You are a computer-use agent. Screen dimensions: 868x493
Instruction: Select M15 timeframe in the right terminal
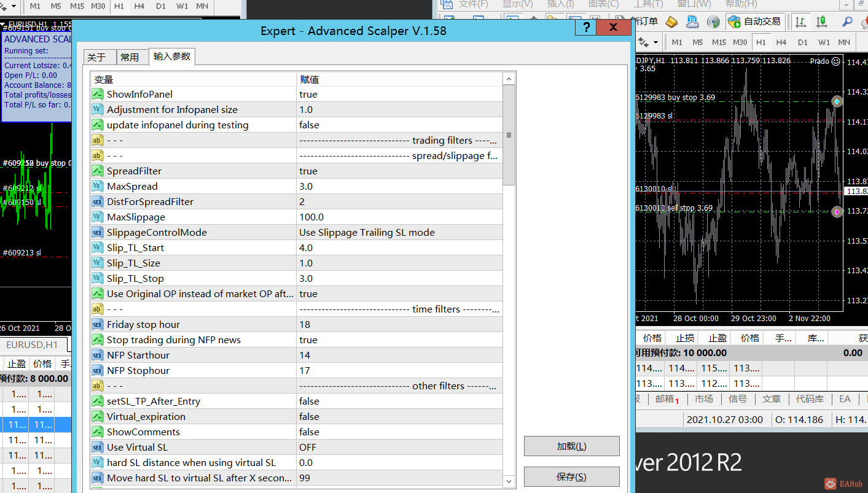tap(719, 42)
